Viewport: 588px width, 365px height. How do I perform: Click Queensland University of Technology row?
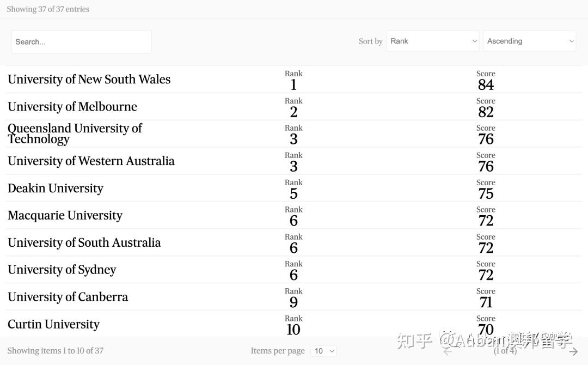click(x=75, y=133)
